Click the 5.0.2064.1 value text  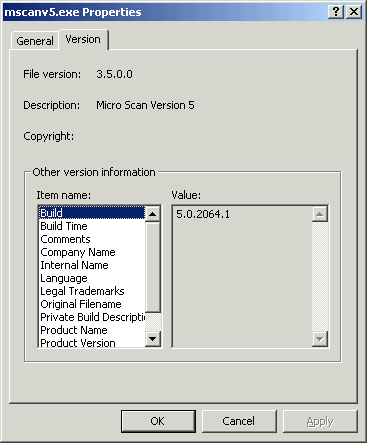click(203, 214)
